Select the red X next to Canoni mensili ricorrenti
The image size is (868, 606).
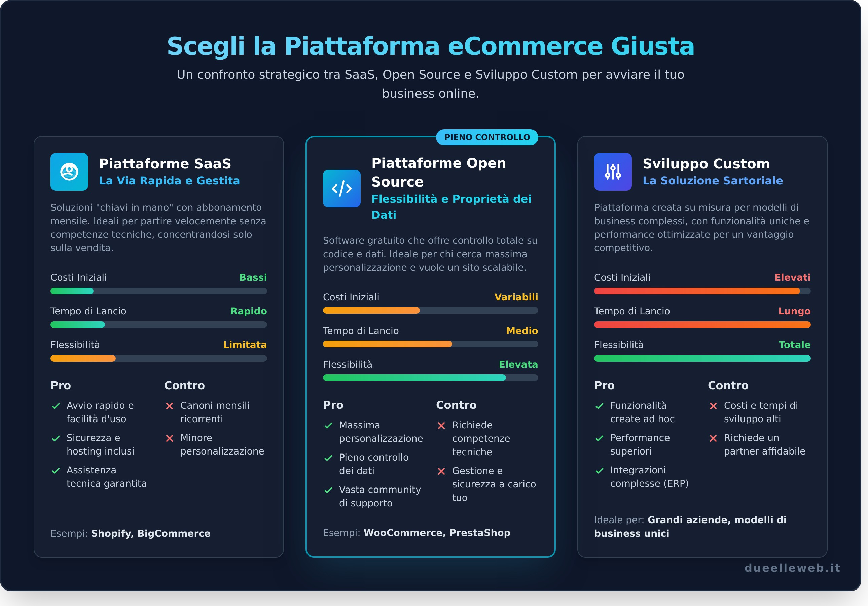coord(170,406)
